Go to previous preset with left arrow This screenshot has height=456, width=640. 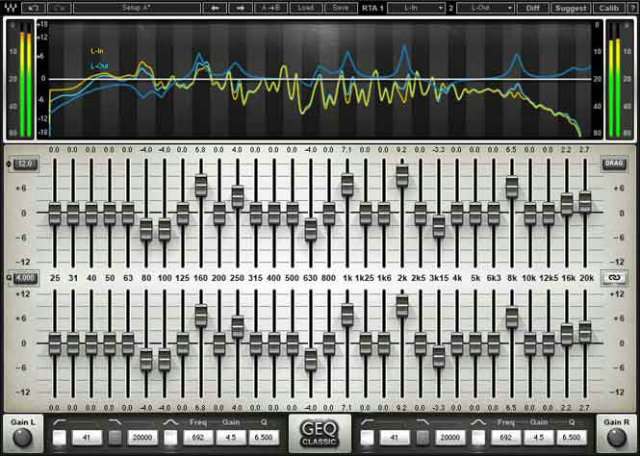[214, 8]
